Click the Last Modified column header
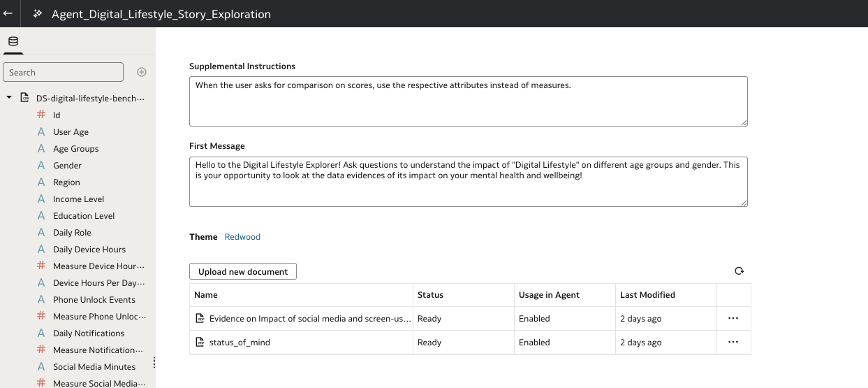 coord(647,295)
